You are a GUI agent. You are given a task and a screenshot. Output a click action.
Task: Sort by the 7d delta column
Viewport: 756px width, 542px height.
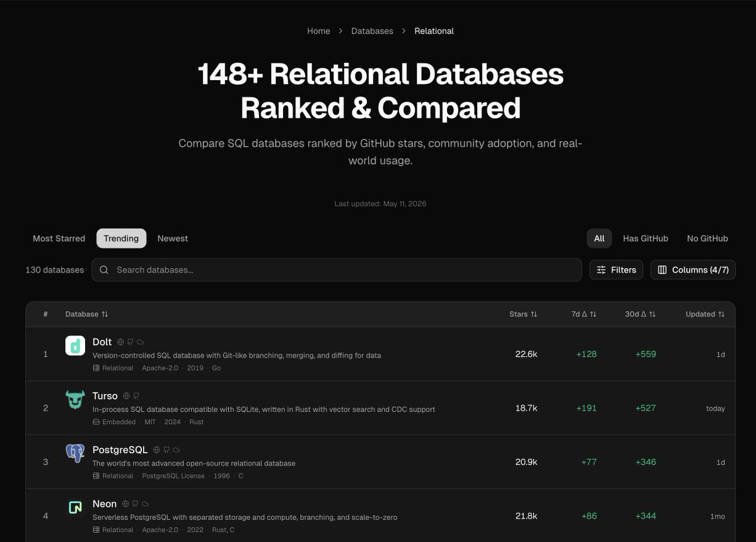tap(584, 314)
